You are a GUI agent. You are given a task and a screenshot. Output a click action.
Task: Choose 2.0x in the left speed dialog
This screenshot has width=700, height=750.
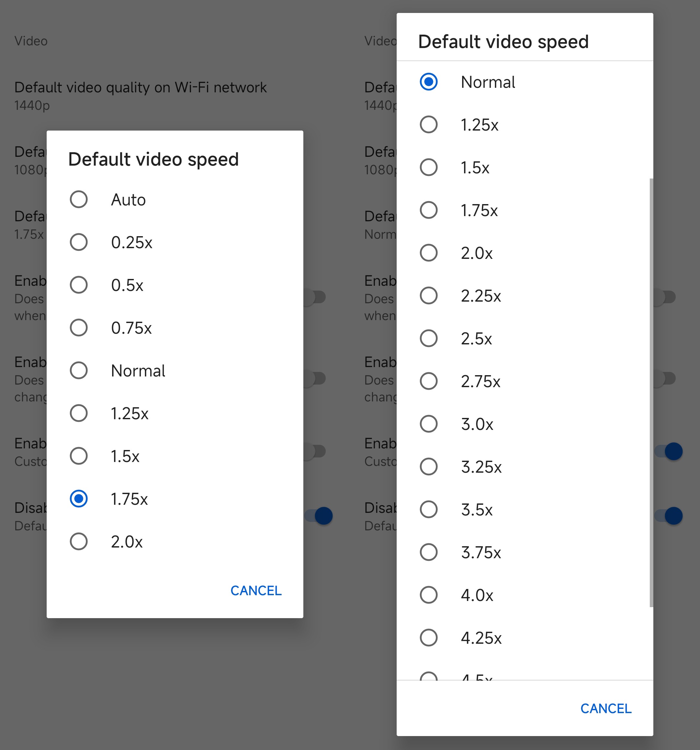pyautogui.click(x=79, y=541)
